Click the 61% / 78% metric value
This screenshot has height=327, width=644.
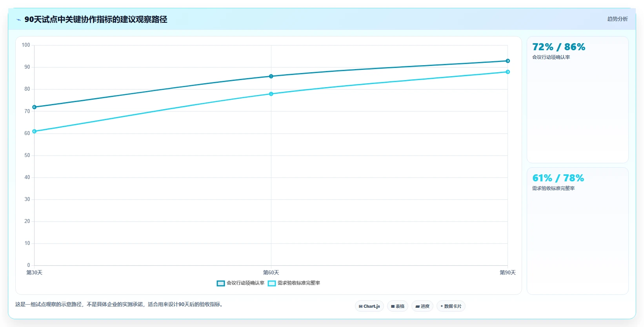click(x=558, y=178)
